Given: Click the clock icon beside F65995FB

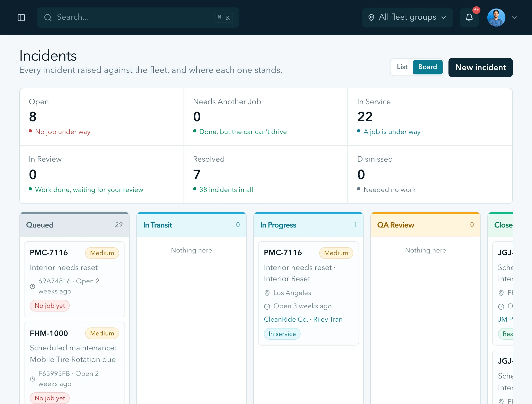Looking at the screenshot, I should 32,379.
